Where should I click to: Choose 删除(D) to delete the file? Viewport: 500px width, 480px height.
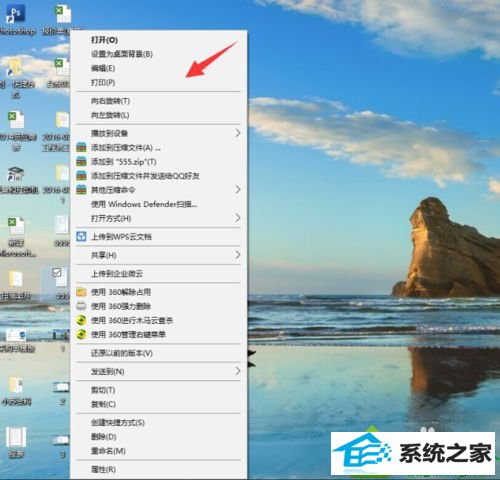(104, 437)
